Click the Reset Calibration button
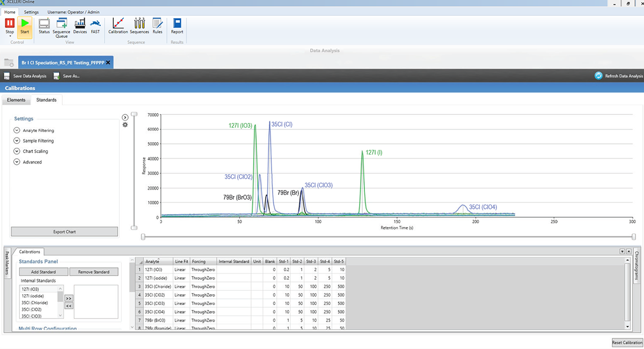Image resolution: width=644 pixels, height=349 pixels. (x=627, y=343)
